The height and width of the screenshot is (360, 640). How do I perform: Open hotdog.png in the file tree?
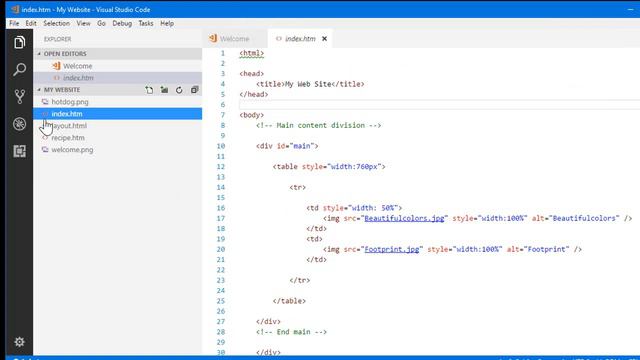118,102
